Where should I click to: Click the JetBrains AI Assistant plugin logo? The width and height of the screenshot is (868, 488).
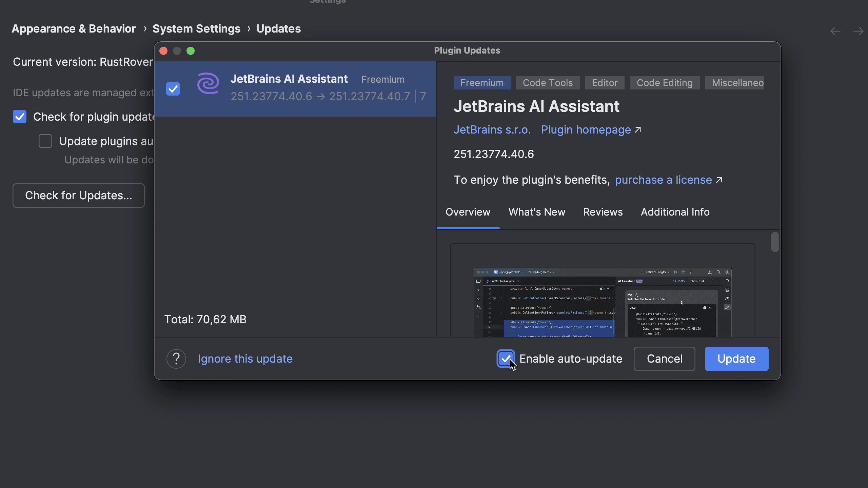point(208,84)
